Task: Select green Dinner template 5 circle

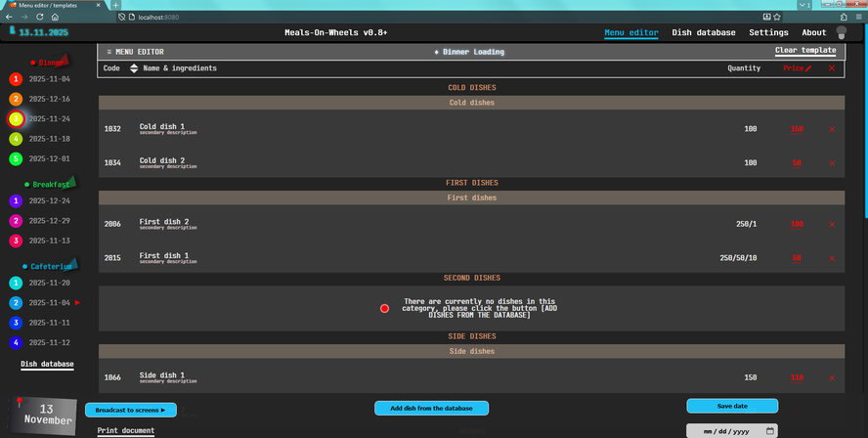Action: (x=16, y=159)
